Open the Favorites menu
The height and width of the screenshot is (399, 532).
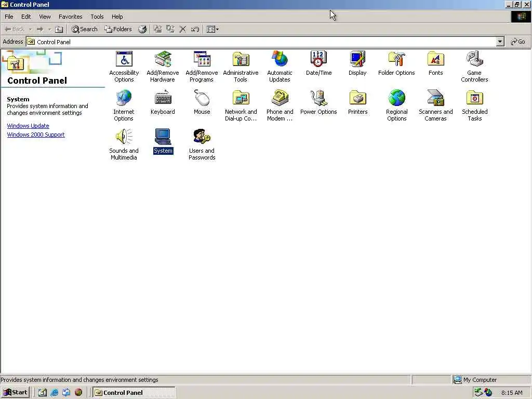click(71, 17)
